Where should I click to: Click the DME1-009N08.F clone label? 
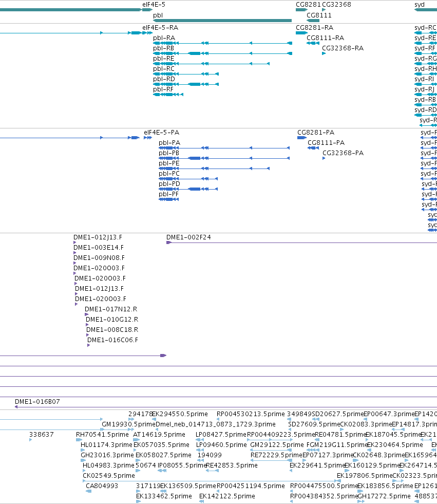[99, 258]
